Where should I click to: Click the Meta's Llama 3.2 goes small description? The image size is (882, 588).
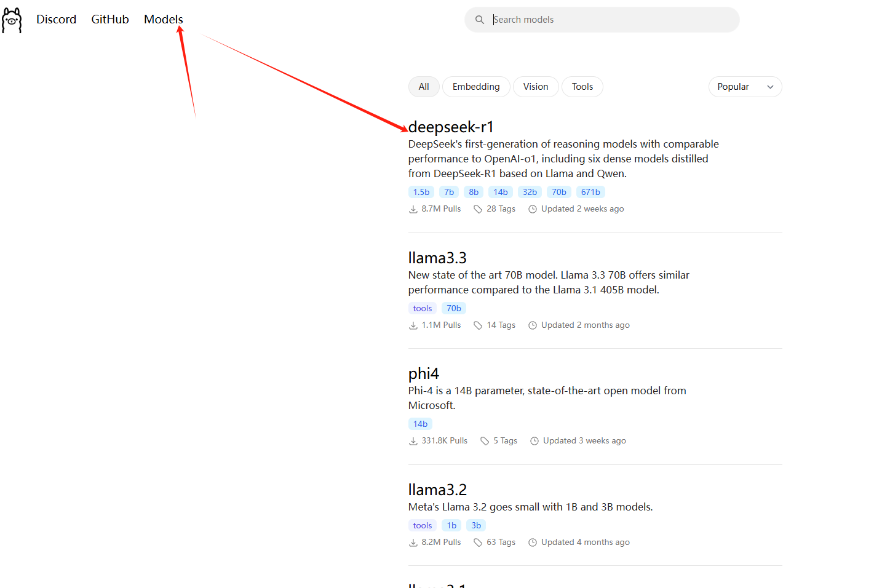coord(531,507)
